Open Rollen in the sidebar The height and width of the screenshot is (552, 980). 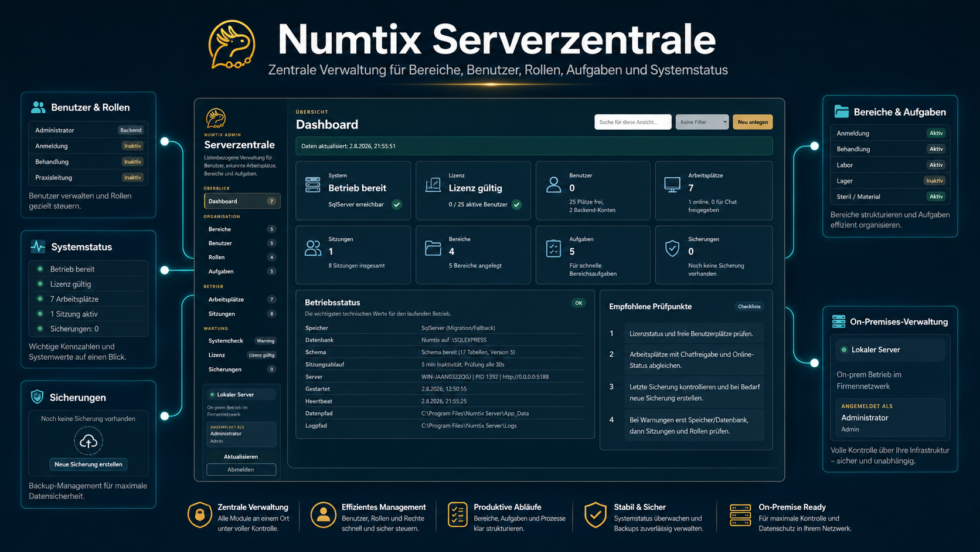point(241,258)
